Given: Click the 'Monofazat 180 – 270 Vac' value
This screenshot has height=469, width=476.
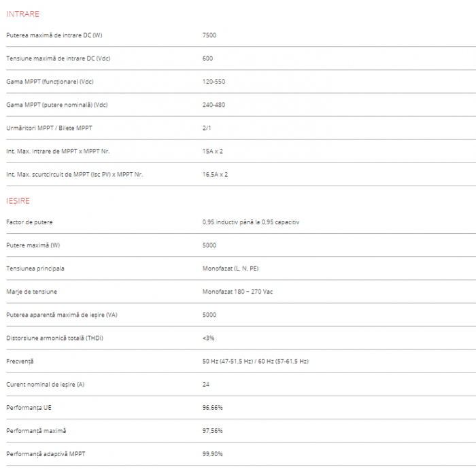Looking at the screenshot, I should pos(237,292).
